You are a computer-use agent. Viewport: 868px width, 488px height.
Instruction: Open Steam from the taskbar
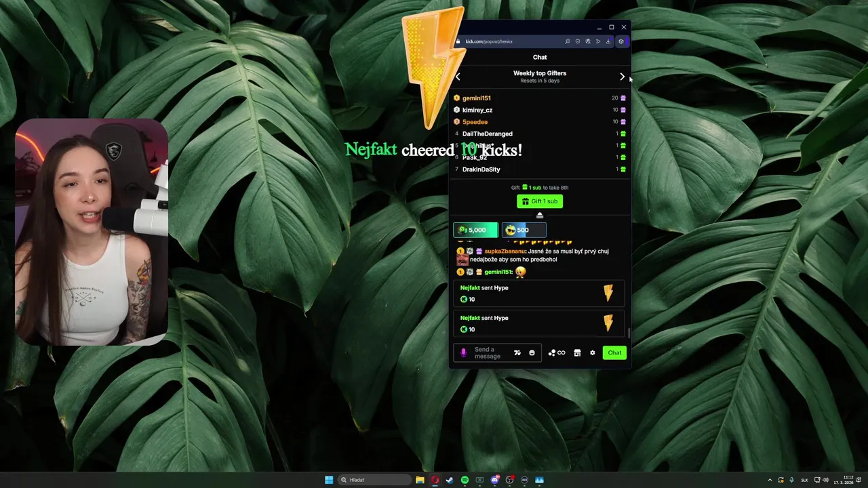[x=450, y=480]
